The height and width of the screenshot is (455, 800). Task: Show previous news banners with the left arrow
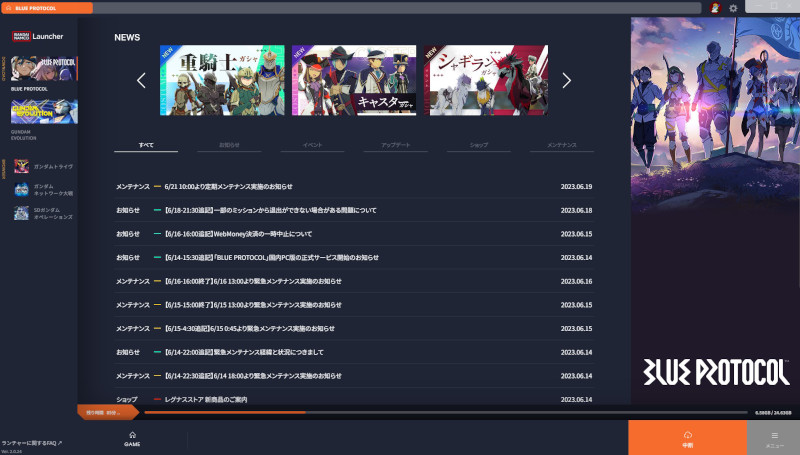pyautogui.click(x=141, y=80)
